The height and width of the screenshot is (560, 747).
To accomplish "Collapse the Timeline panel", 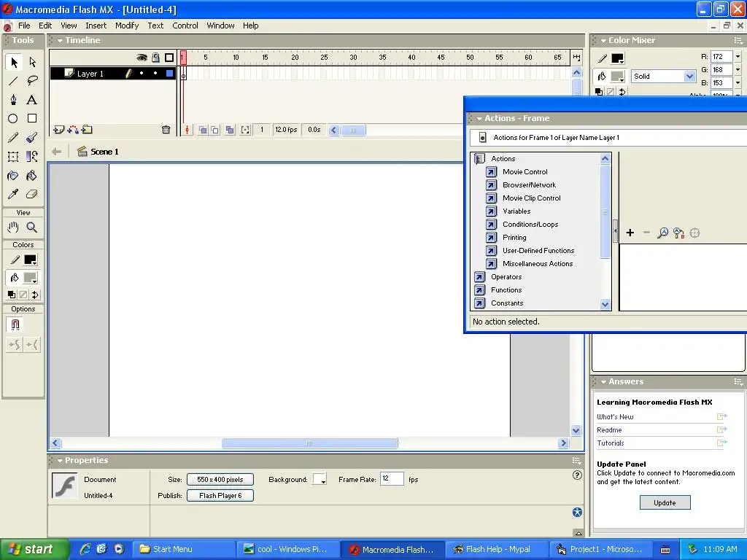I will pos(60,41).
